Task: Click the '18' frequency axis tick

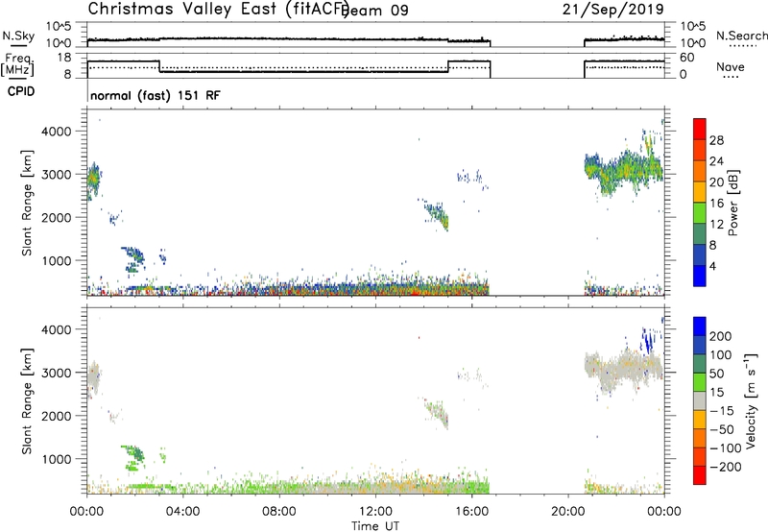Action: tap(64, 58)
